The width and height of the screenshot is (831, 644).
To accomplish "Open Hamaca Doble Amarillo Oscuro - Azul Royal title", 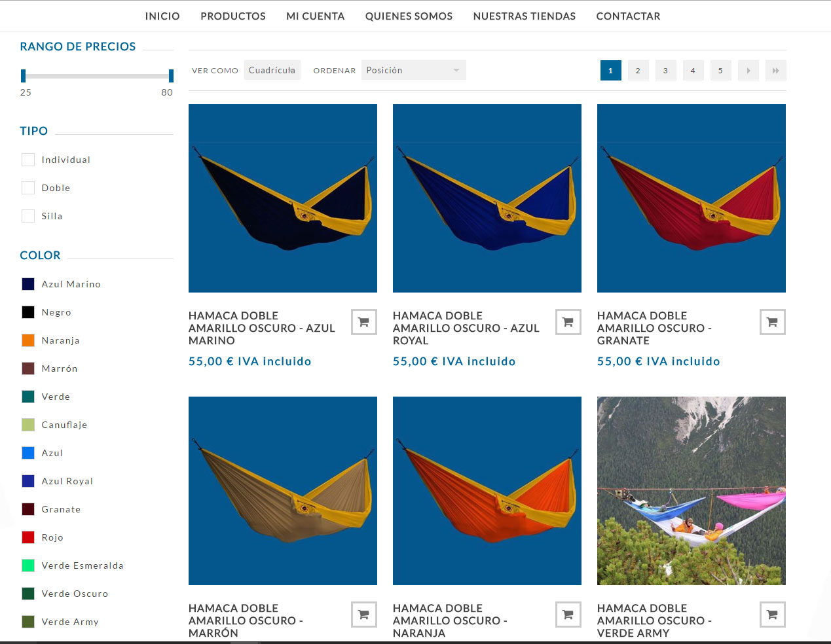I will (466, 328).
